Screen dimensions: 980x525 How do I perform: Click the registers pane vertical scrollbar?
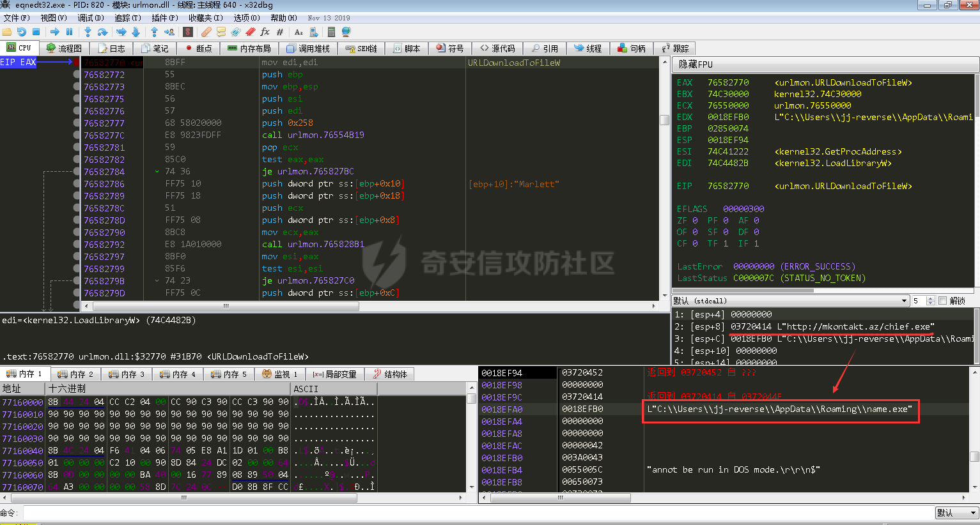click(976, 182)
